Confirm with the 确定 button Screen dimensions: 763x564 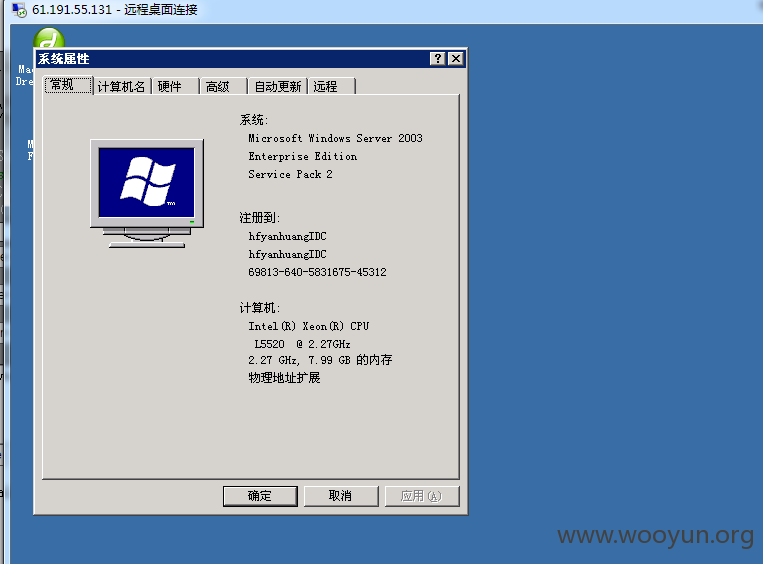pyautogui.click(x=260, y=496)
